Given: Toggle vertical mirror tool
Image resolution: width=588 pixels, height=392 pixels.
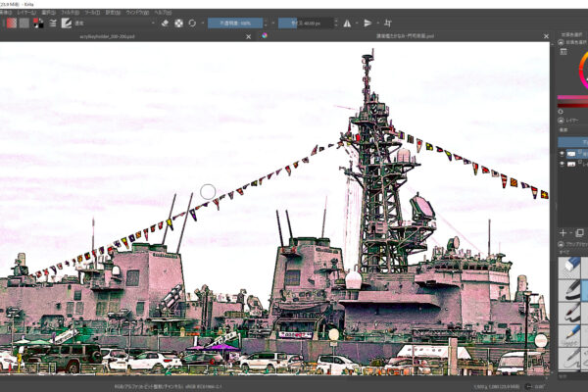Looking at the screenshot, I should click(x=367, y=24).
